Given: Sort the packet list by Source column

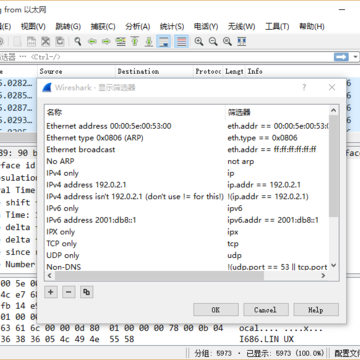Looking at the screenshot, I should (x=76, y=71).
